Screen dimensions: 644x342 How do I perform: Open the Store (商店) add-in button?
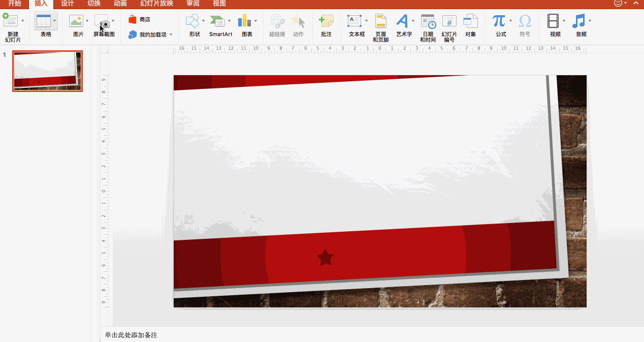pos(139,19)
